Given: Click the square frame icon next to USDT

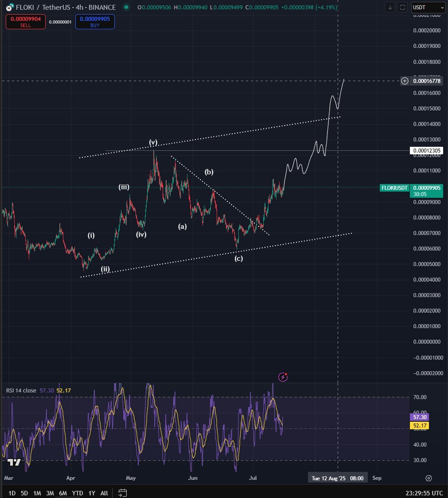Looking at the screenshot, I should coord(402,7).
